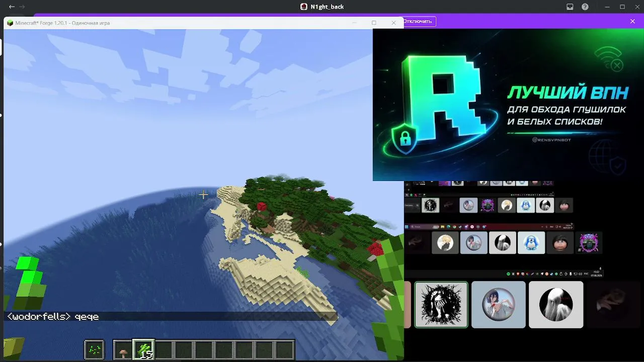This screenshot has height=362, width=644.
Task: Click the "@RENSVPNBOT" handle in the ad
Action: [551, 140]
